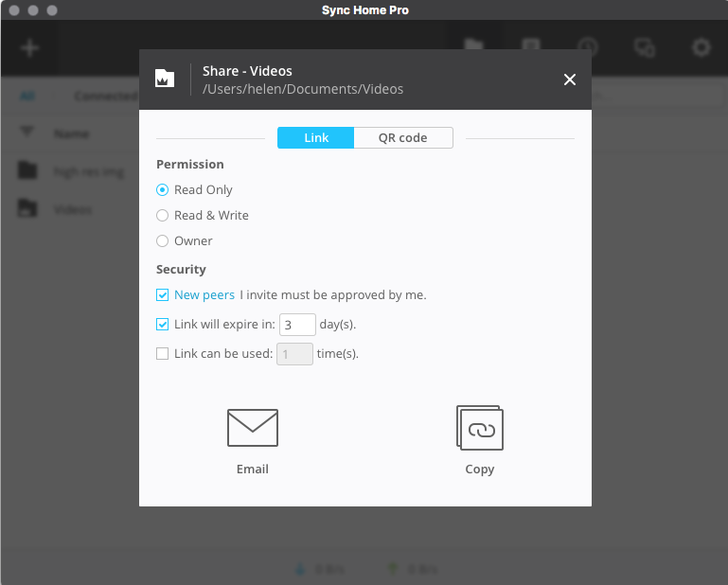728x585 pixels.
Task: Click the folders icon in main toolbar
Action: tap(474, 45)
